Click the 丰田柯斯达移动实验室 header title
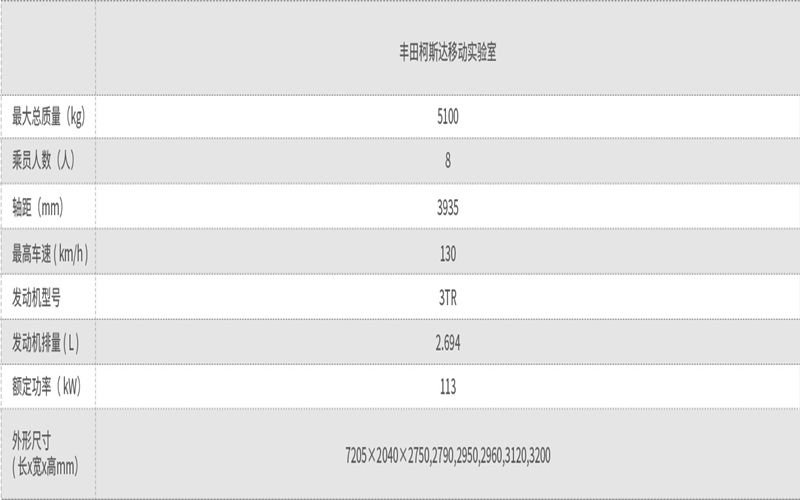Image resolution: width=800 pixels, height=500 pixels. coord(447,53)
